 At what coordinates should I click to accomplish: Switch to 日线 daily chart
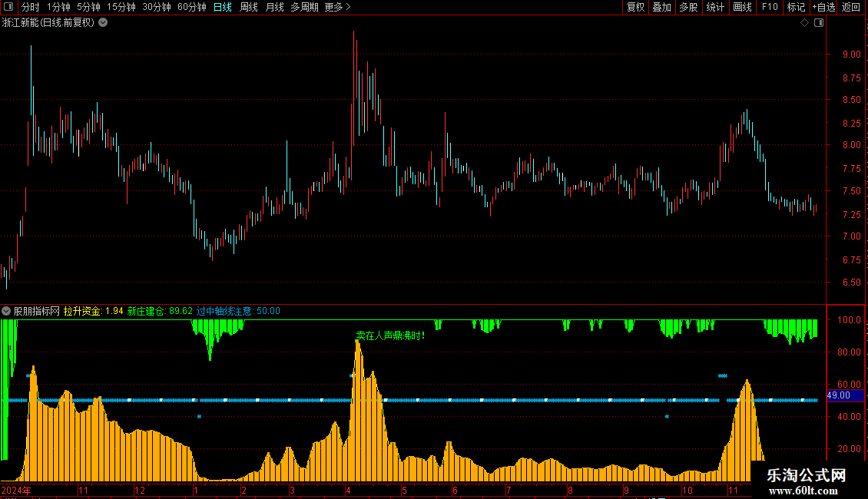pos(223,7)
